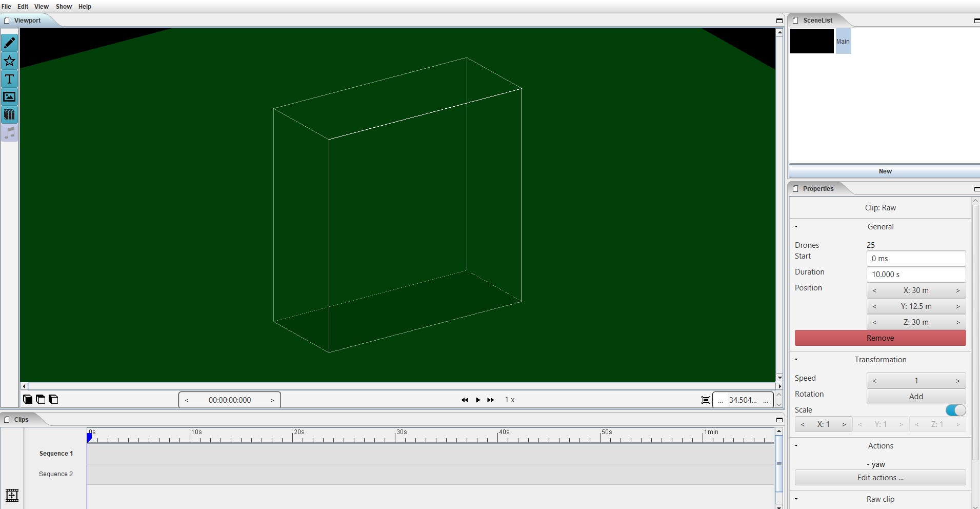Decrease the X position value
The height and width of the screenshot is (509, 980).
[x=874, y=290]
